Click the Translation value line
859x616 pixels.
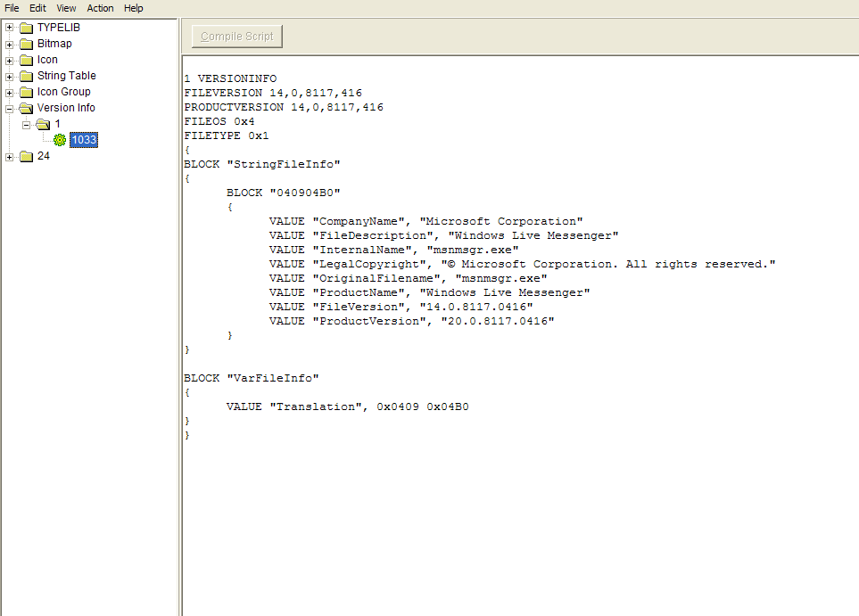tap(348, 407)
